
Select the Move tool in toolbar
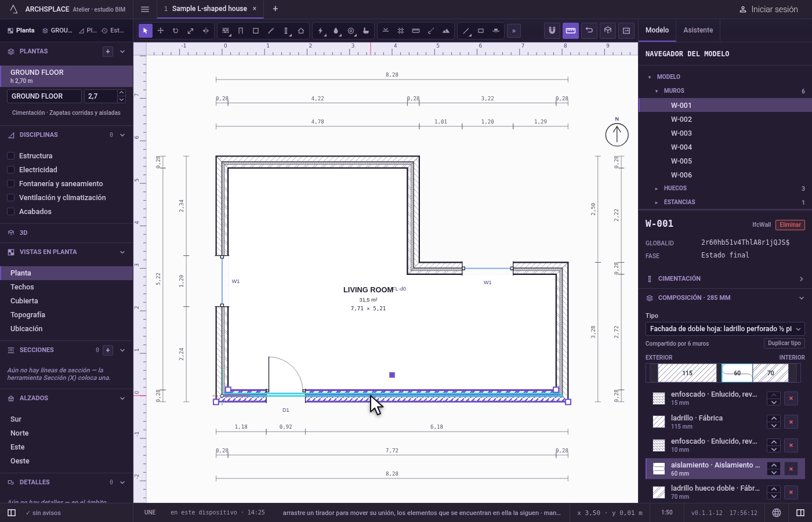coord(161,31)
